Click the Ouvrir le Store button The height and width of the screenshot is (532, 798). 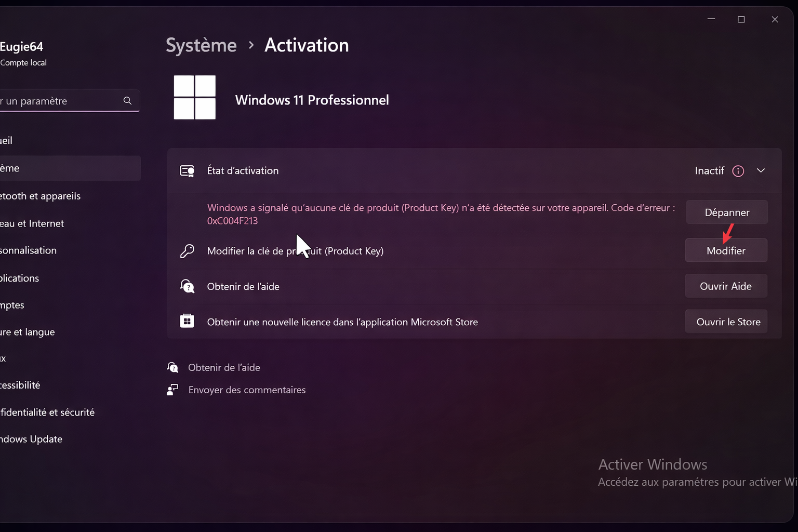(x=726, y=322)
